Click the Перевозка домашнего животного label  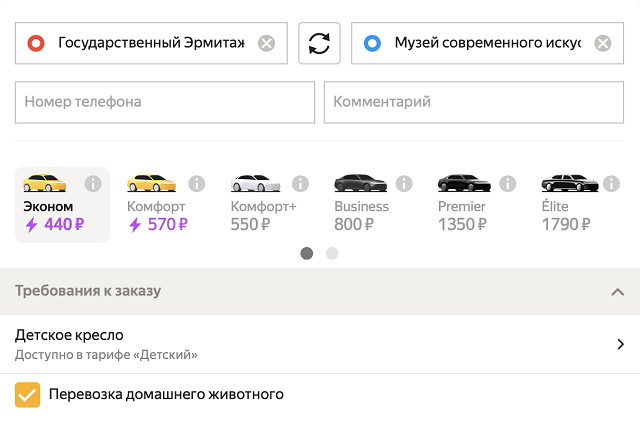tap(166, 394)
